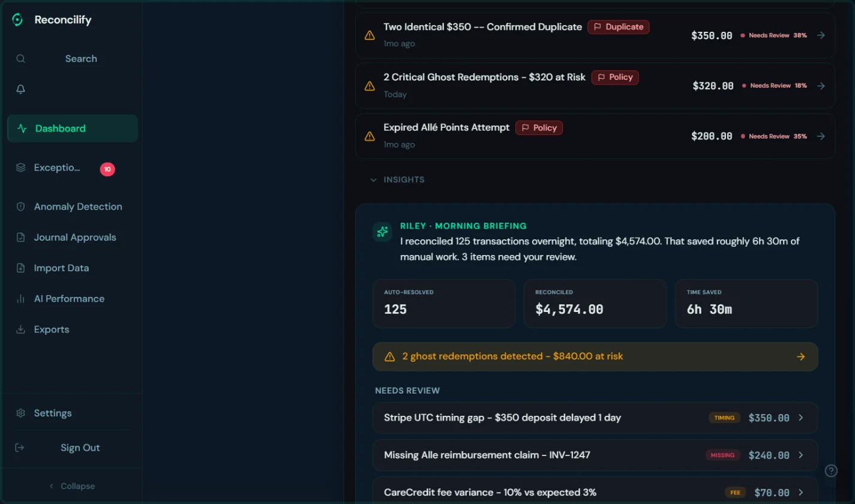Click Sign Out in the sidebar
Image resolution: width=855 pixels, height=504 pixels.
80,447
